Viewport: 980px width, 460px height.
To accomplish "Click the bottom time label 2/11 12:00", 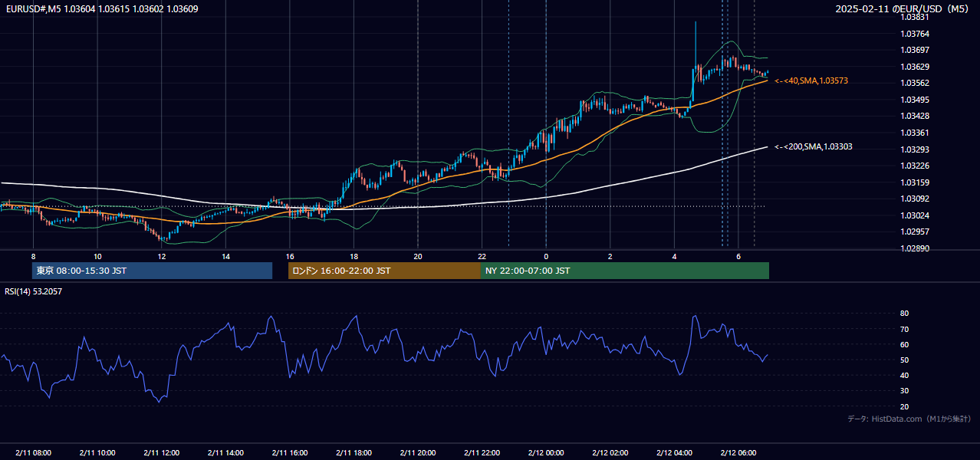I will (161, 453).
